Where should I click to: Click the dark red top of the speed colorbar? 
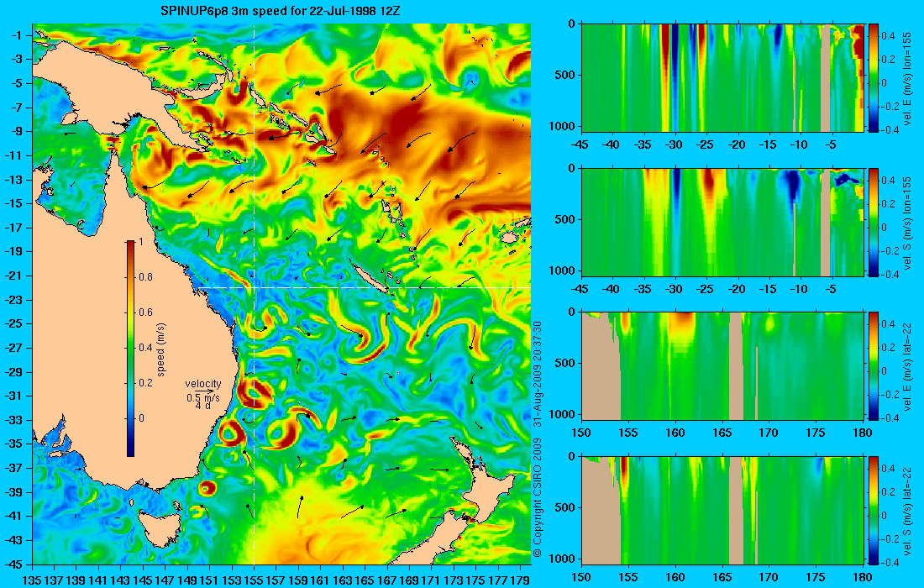(x=130, y=244)
